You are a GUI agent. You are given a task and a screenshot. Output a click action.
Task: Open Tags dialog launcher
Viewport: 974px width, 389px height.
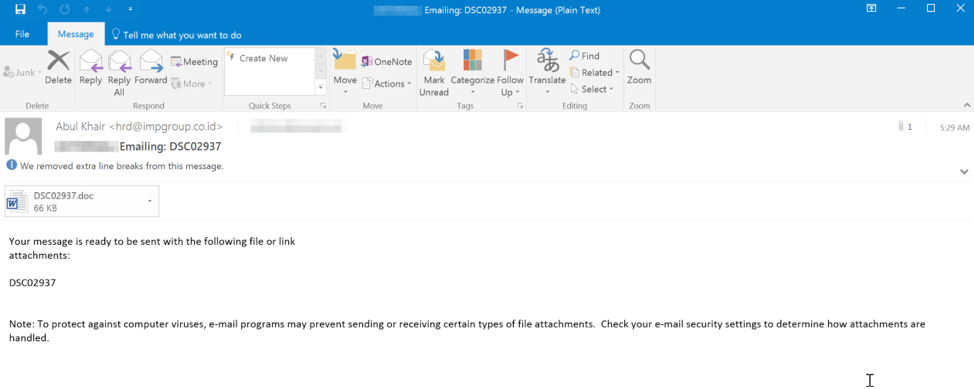coord(519,106)
